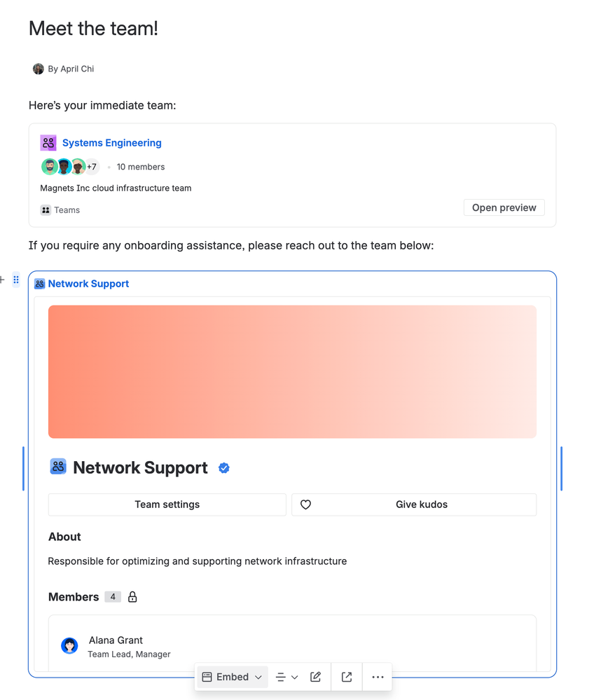Click the edit link pencil icon
The width and height of the screenshot is (615, 700).
point(315,678)
